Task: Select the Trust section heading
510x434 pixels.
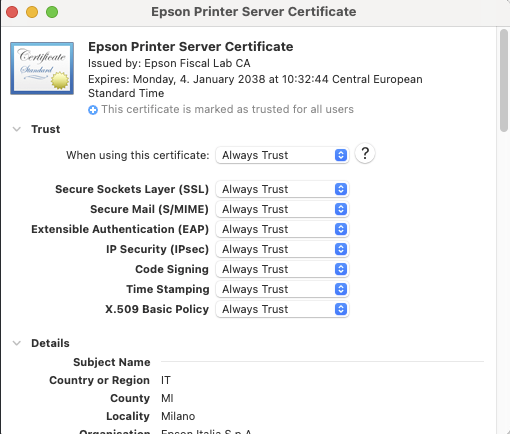Action: (x=46, y=129)
